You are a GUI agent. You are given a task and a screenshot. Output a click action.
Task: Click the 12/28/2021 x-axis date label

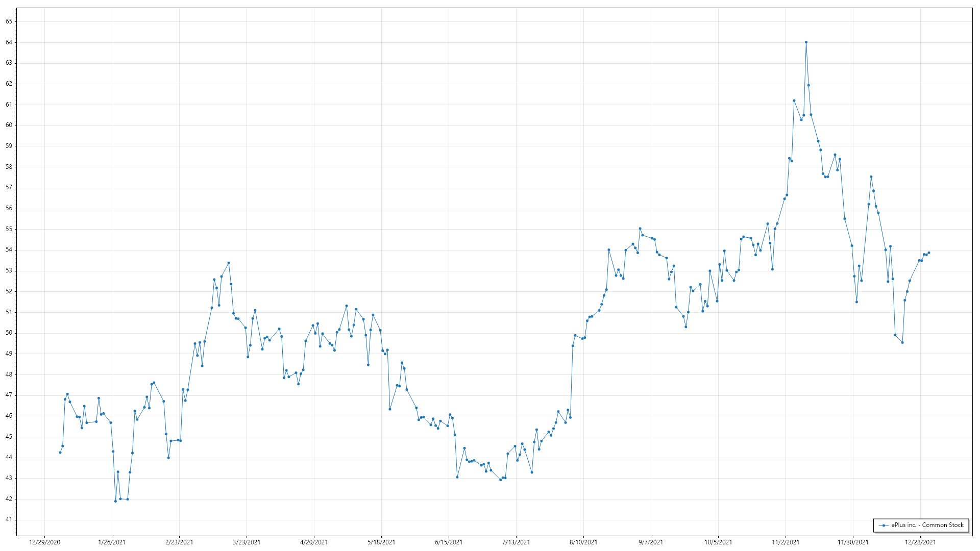920,542
